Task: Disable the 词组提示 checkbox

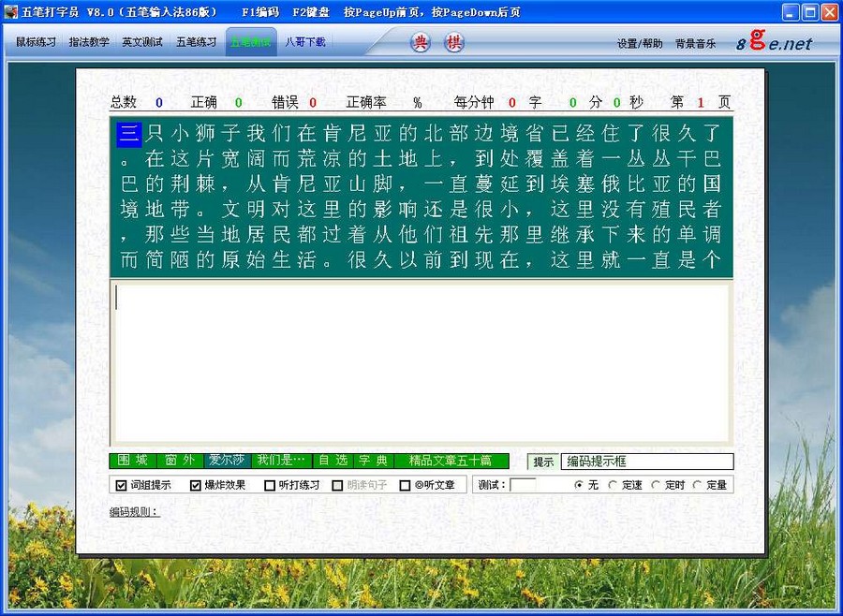Action: coord(119,485)
